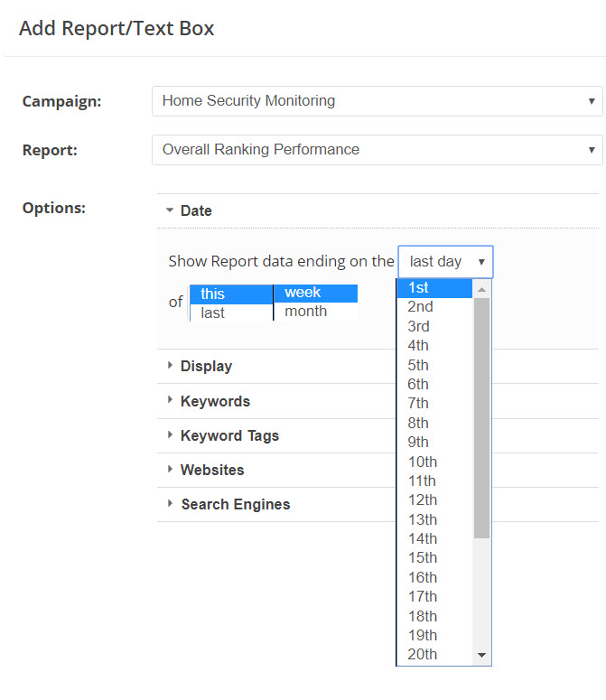The height and width of the screenshot is (700, 606).
Task: Click the 'last day' dropdown selector
Action: [x=445, y=262]
